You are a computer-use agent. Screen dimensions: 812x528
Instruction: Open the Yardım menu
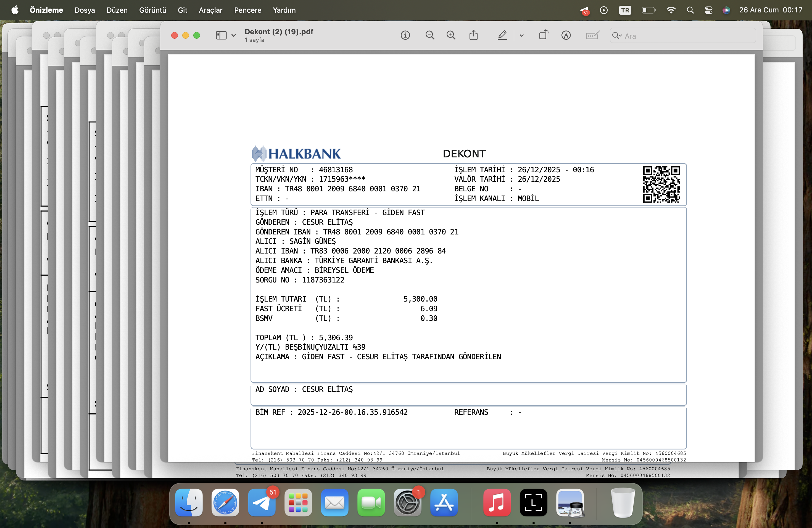(x=284, y=10)
